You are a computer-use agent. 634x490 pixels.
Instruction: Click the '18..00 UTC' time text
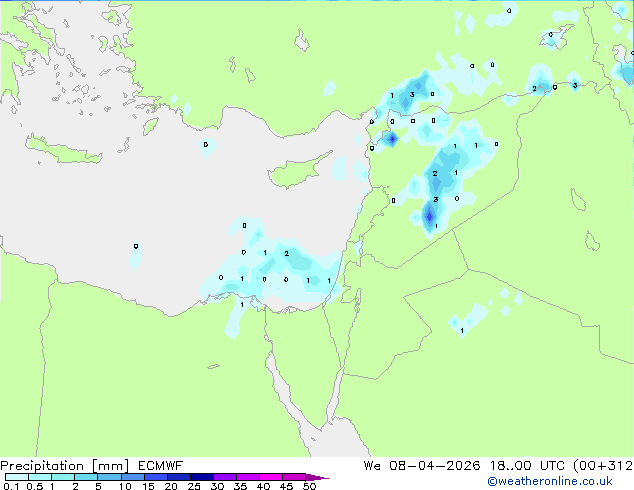528,466
